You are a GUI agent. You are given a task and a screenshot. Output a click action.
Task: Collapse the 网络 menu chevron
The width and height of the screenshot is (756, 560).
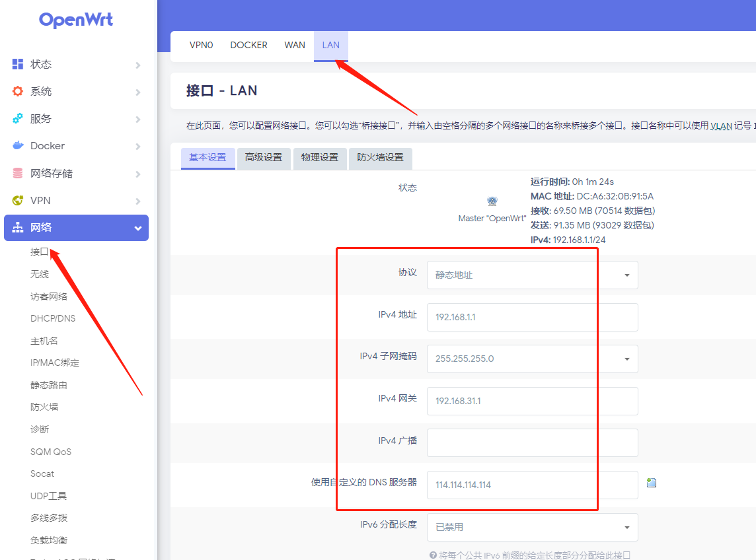138,228
